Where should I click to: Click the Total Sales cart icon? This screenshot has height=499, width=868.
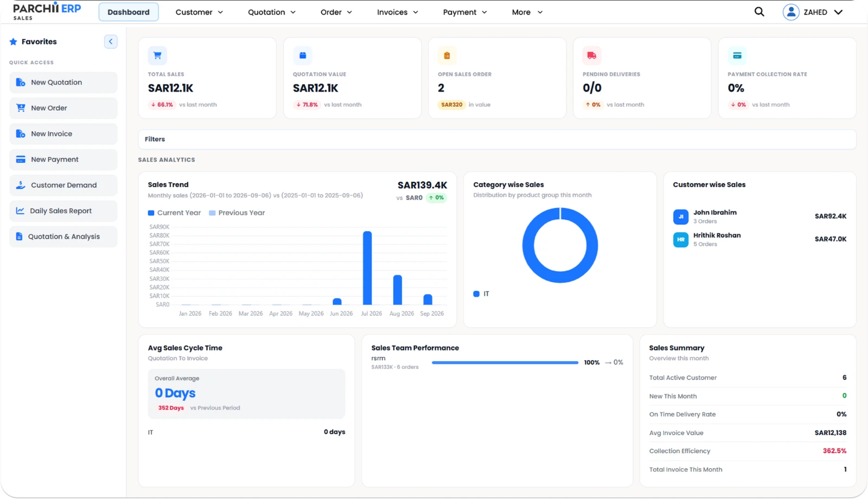coord(157,55)
